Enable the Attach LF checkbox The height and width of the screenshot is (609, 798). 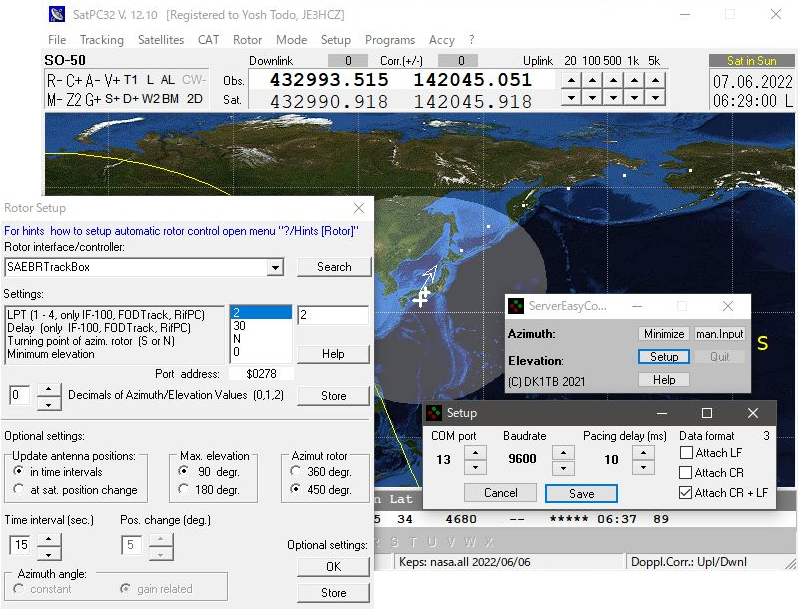point(686,452)
